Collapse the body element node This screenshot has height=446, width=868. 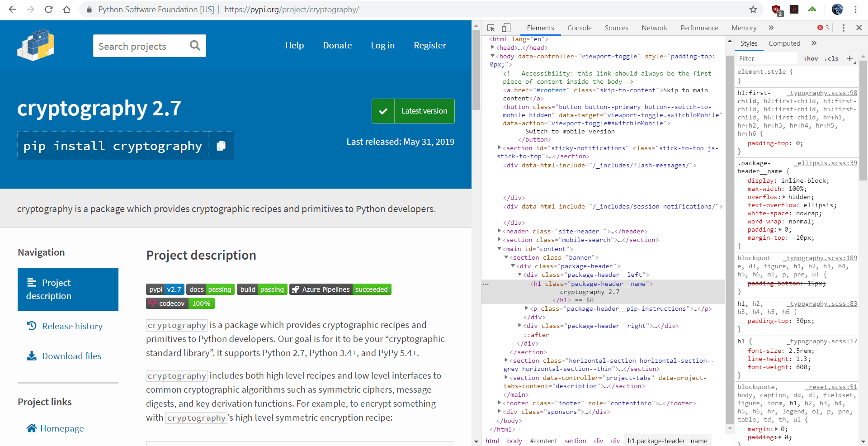coord(493,56)
